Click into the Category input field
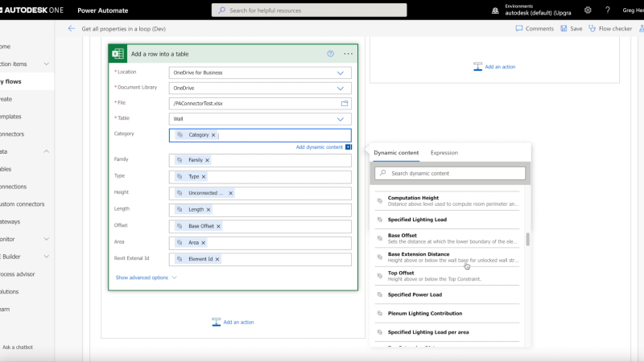 [x=260, y=135]
